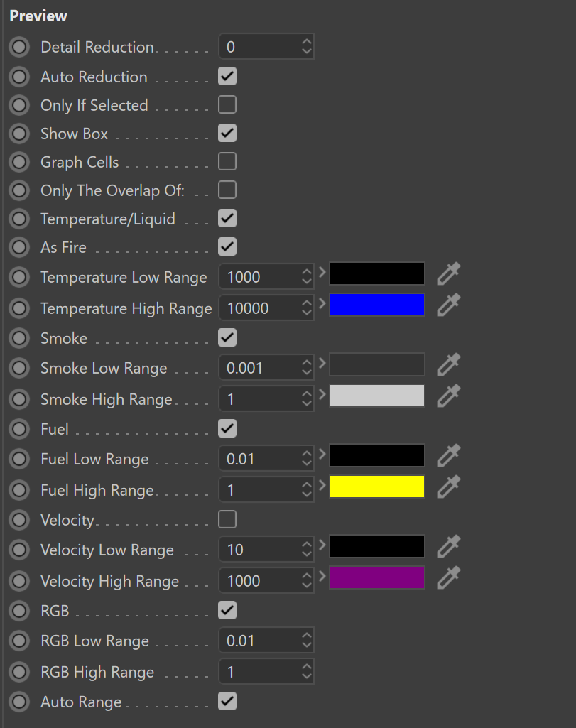The height and width of the screenshot is (728, 576).
Task: Click eyedropper beside yellow Fuel High swatch
Action: pyautogui.click(x=448, y=487)
